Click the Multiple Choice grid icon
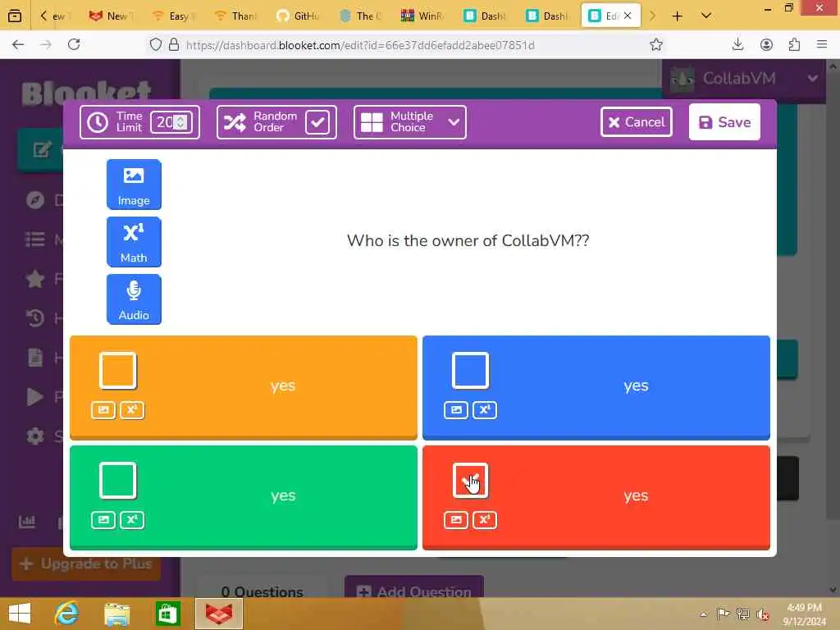The height and width of the screenshot is (630, 840). pos(372,122)
